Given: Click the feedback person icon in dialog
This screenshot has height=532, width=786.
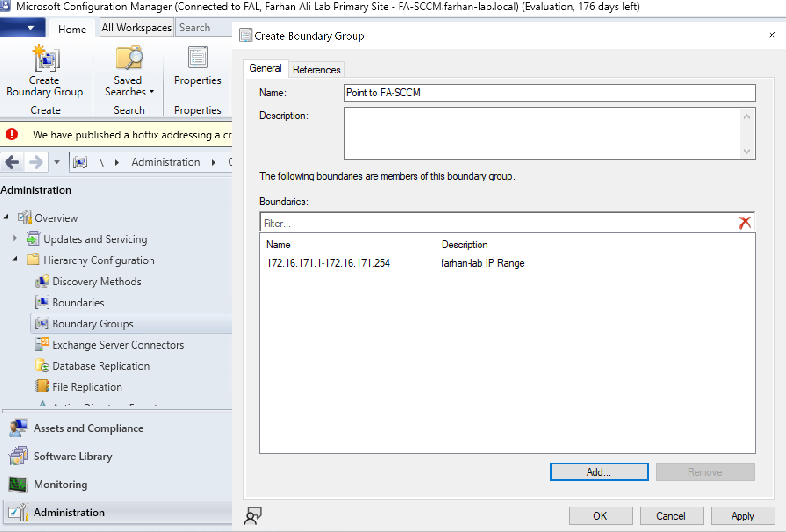Looking at the screenshot, I should click(x=253, y=515).
